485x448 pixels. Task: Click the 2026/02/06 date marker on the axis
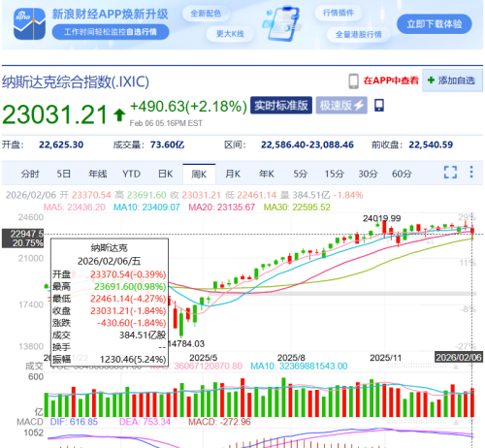point(459,357)
